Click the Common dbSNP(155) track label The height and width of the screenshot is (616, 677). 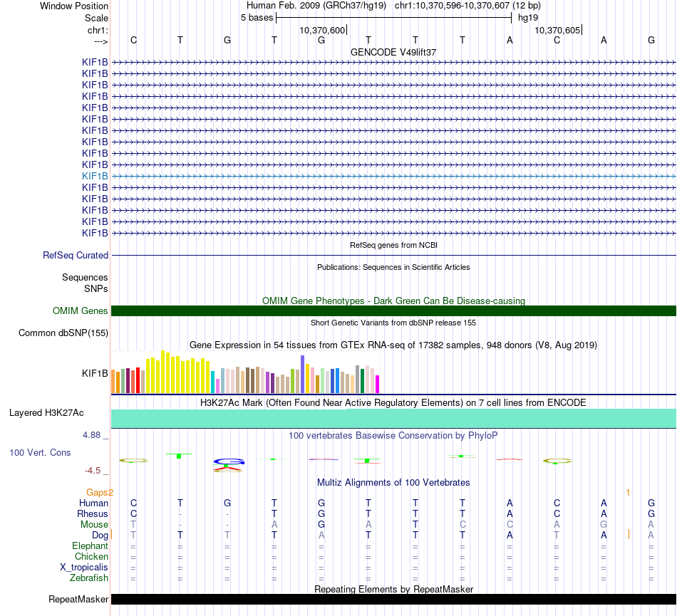(63, 333)
